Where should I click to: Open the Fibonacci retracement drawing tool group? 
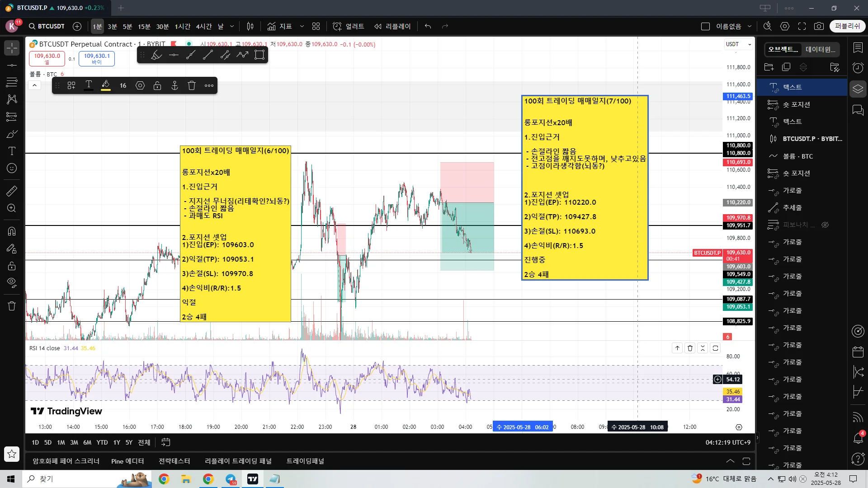click(12, 82)
